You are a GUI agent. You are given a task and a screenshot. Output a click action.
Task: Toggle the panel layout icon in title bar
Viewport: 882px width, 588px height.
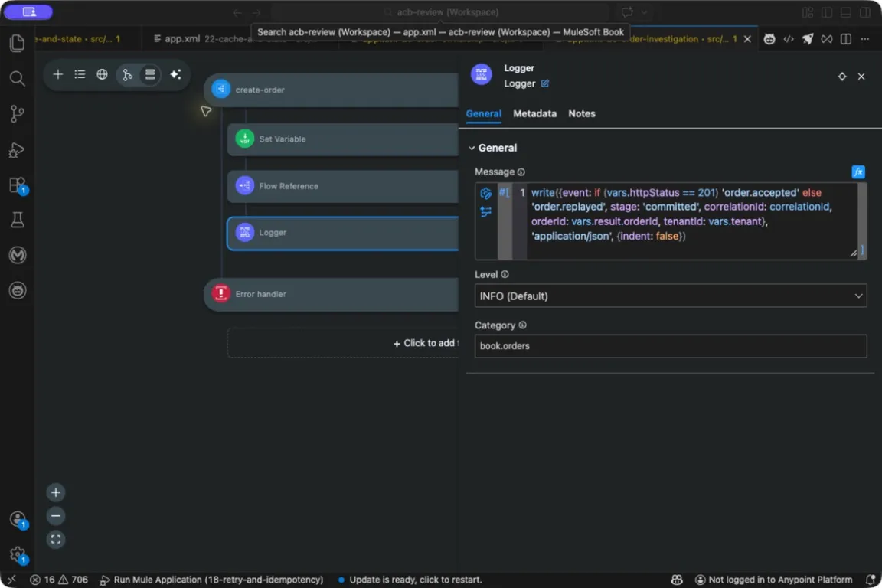[x=845, y=12]
